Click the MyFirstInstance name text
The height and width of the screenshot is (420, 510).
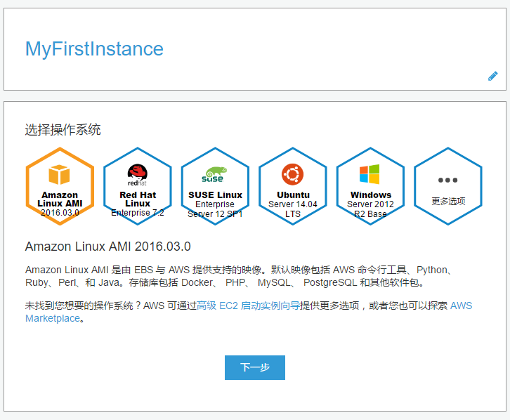click(94, 49)
